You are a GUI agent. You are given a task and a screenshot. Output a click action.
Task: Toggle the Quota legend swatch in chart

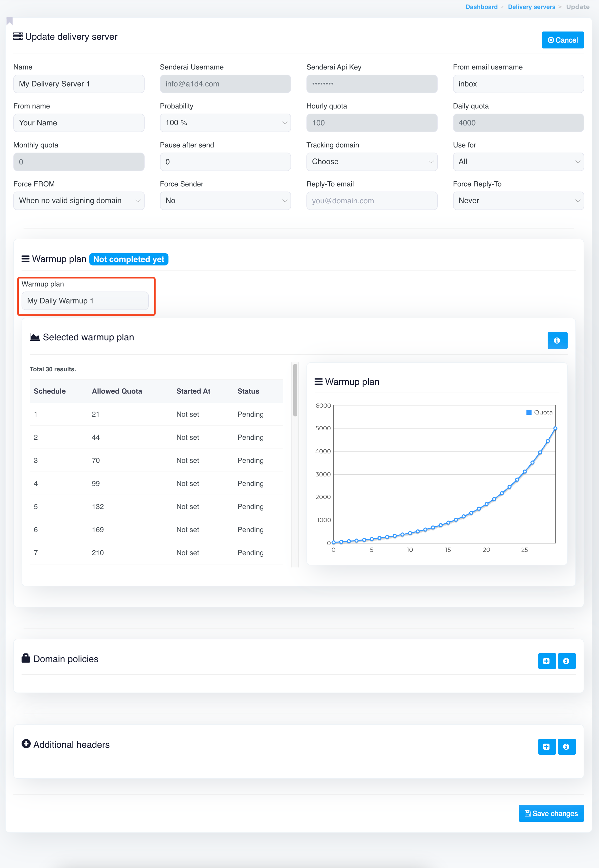pos(529,412)
